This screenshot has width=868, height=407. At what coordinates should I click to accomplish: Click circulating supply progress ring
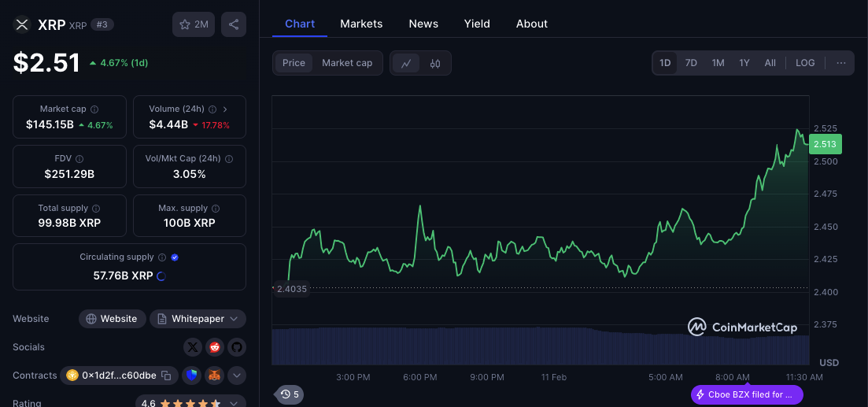click(x=161, y=276)
